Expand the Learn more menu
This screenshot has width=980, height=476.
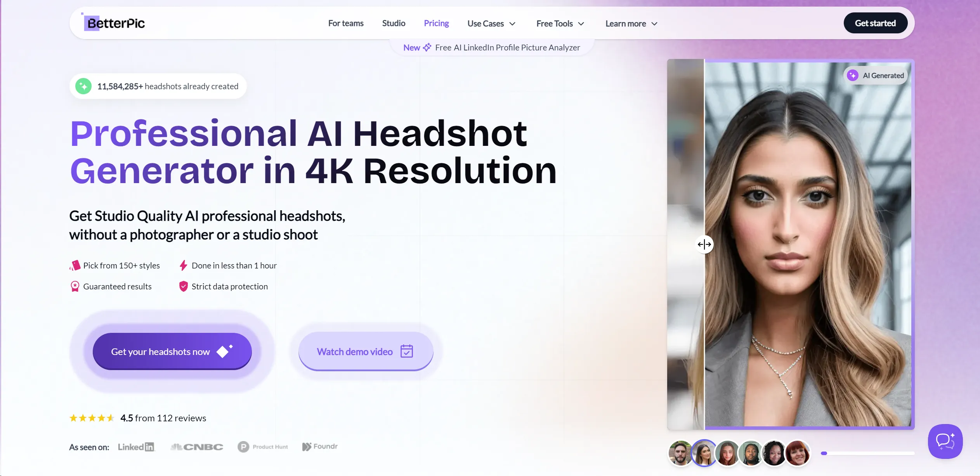(631, 24)
